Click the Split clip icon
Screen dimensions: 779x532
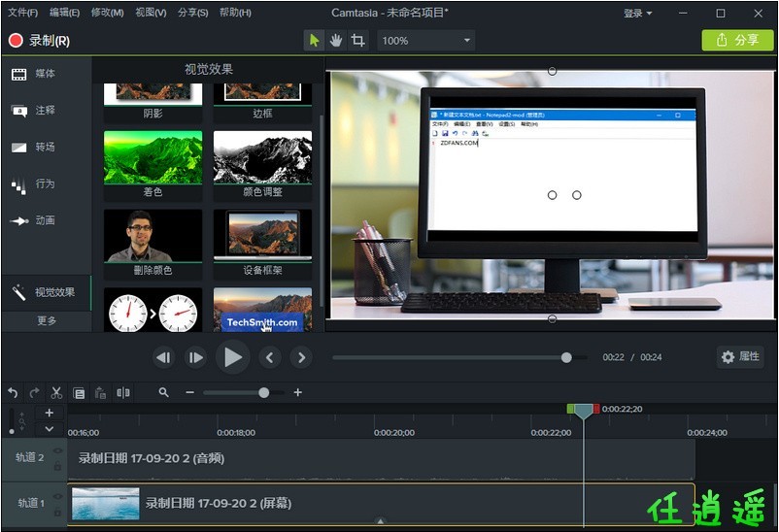point(123,393)
